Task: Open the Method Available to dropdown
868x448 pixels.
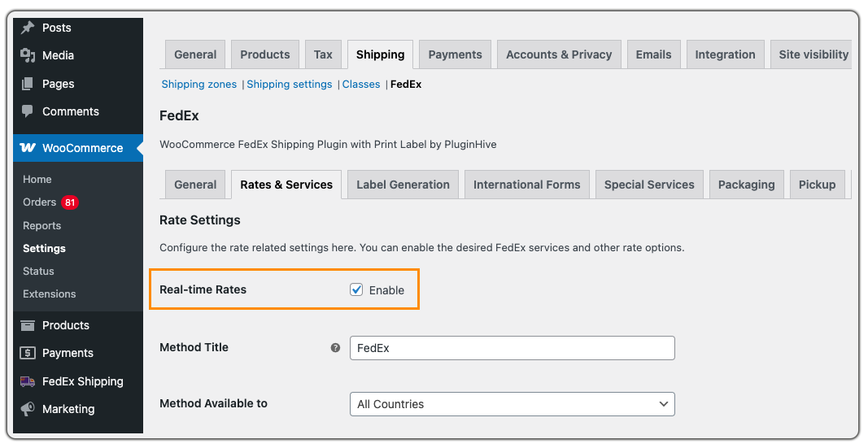Action: pos(512,404)
